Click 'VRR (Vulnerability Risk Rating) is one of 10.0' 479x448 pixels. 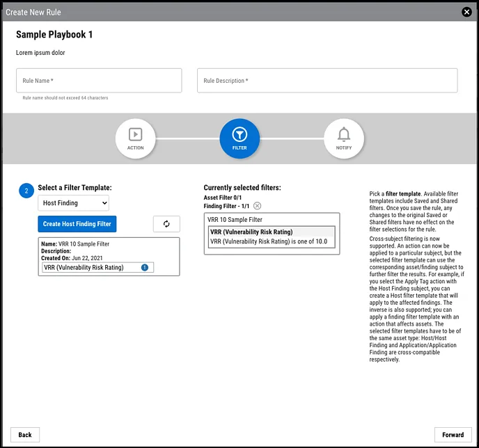[269, 241]
